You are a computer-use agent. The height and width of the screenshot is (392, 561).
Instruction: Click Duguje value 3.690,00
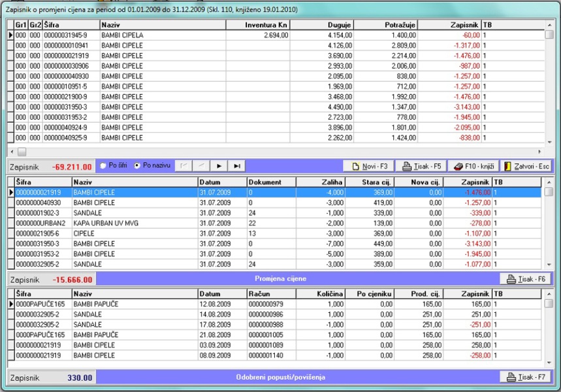(322, 56)
